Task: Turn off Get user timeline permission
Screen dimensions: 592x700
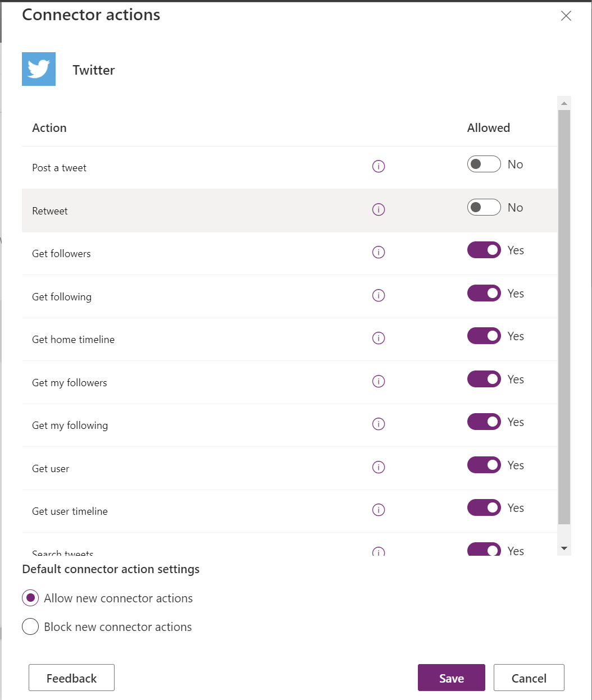Action: point(484,507)
